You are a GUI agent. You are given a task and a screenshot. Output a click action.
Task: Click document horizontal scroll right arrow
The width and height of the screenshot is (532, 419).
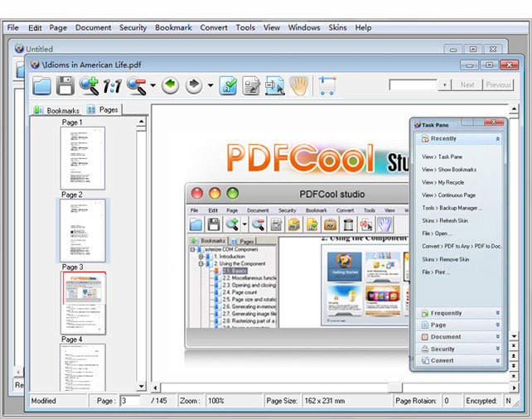514,388
